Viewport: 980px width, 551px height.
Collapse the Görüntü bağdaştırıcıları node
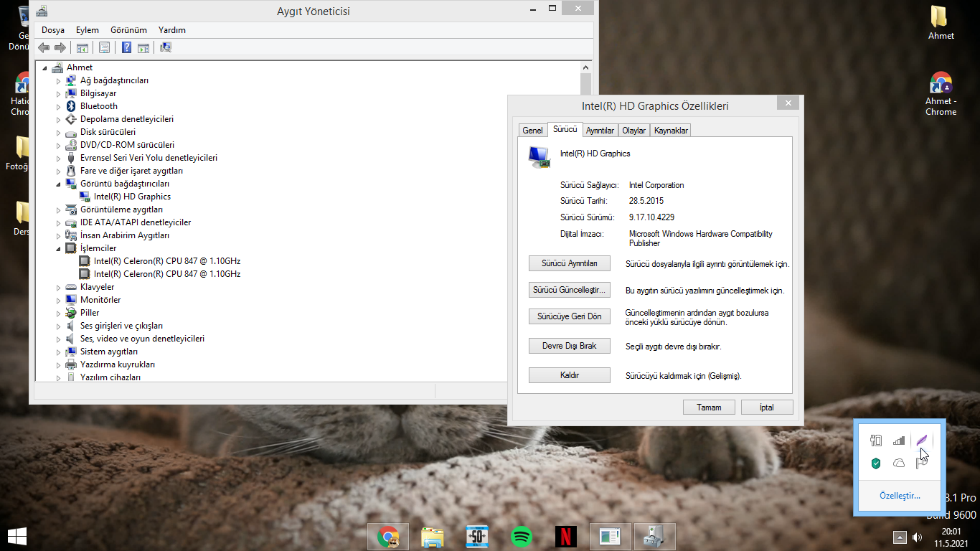coord(59,184)
